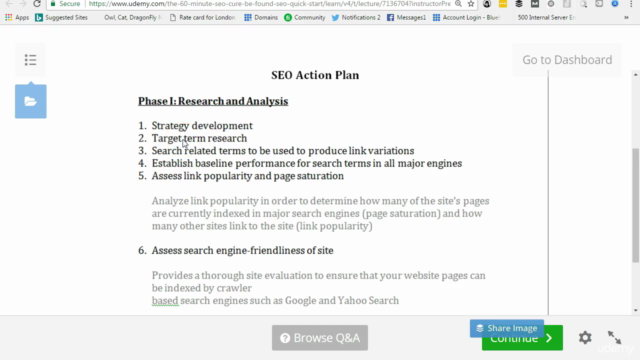Click 'Assess link popularity and page saturation'
640x360 pixels.
(x=248, y=176)
